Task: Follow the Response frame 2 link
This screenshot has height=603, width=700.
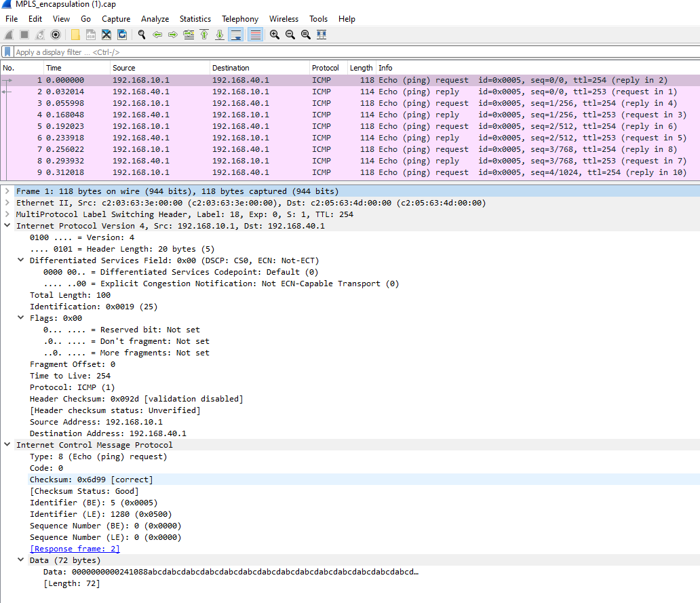Action: [75, 548]
